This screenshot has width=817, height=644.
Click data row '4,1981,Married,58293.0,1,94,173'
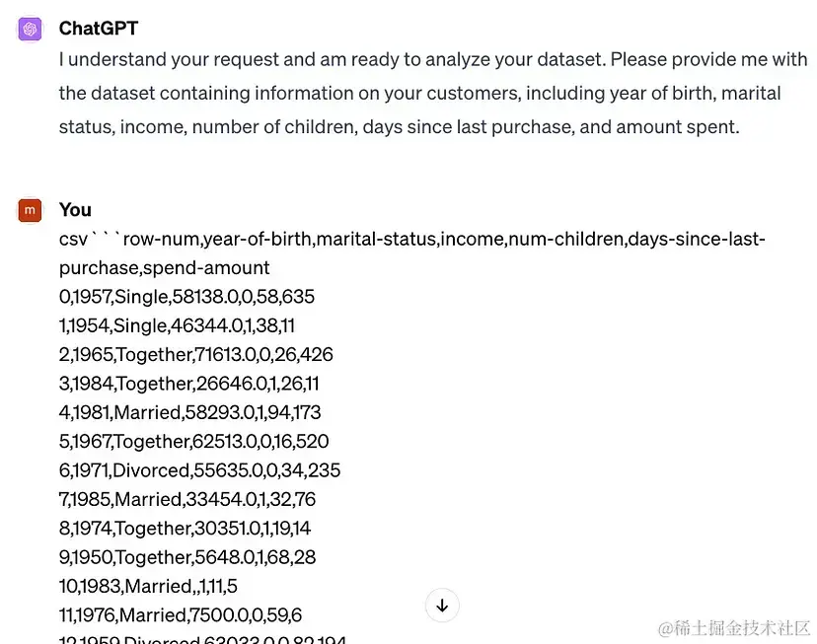click(189, 412)
